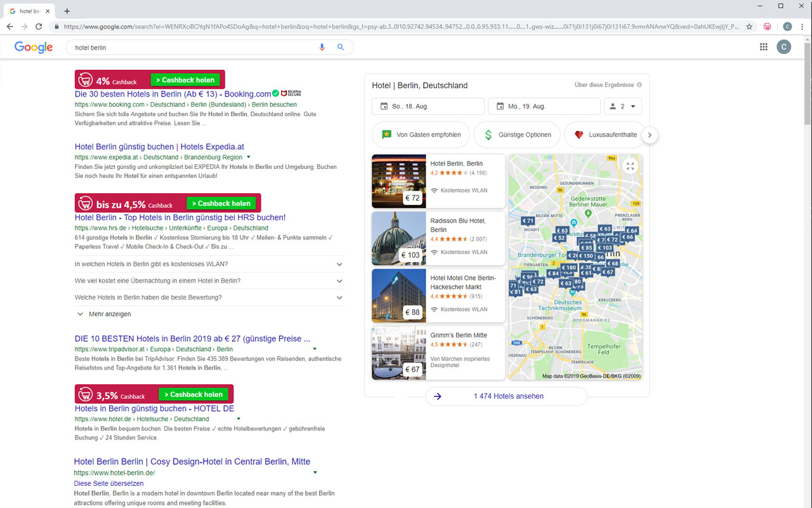Click the McAfee Secure badge

[x=291, y=93]
